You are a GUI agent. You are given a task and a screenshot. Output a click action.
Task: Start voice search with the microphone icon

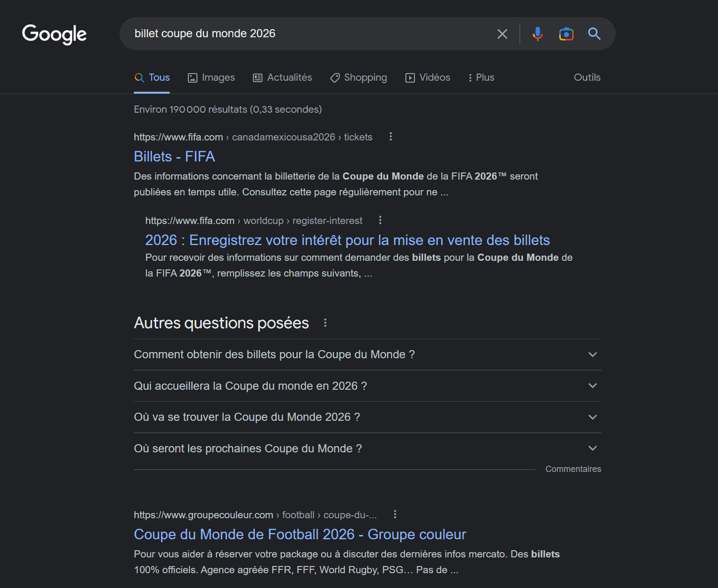click(x=538, y=34)
